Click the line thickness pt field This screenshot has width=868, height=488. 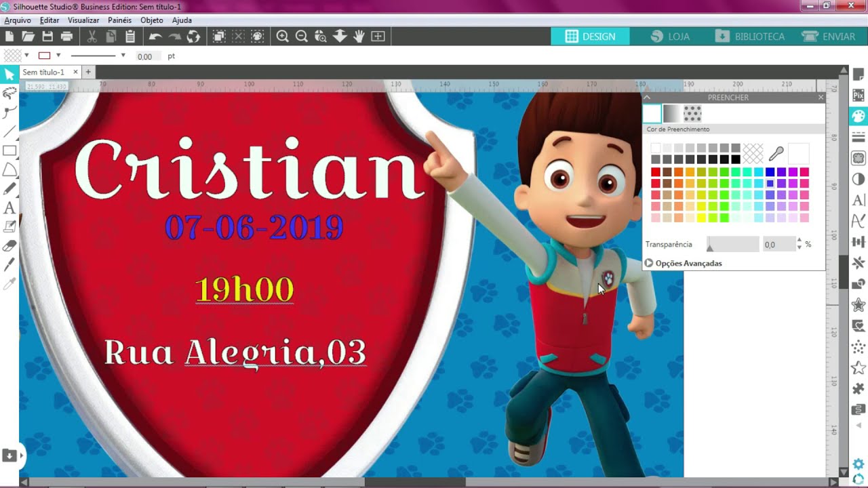147,56
